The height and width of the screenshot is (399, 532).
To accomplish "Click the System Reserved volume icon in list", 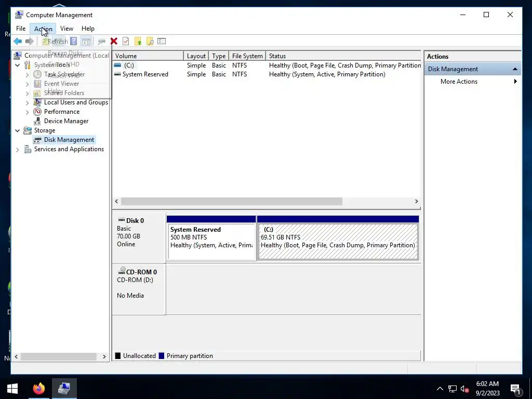I will click(117, 74).
